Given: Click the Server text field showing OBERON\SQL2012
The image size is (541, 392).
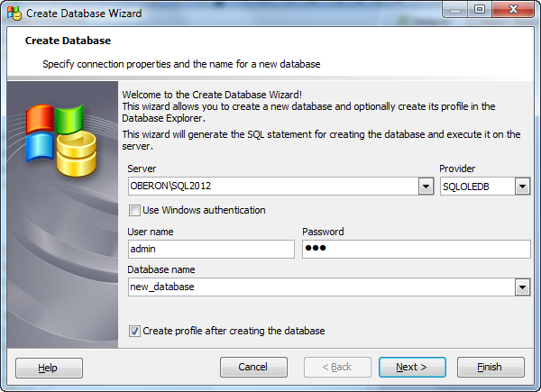Looking at the screenshot, I should [272, 187].
